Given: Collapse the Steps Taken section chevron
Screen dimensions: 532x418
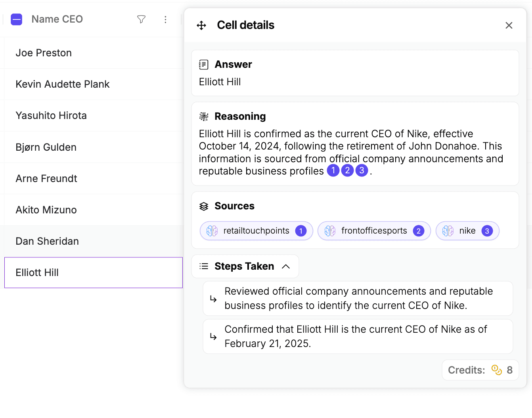Looking at the screenshot, I should (x=286, y=267).
